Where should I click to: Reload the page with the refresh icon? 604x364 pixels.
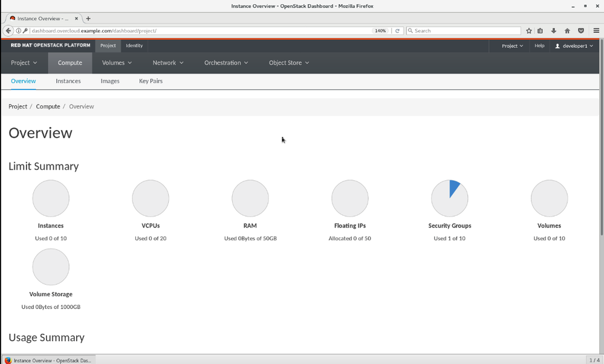[397, 31]
